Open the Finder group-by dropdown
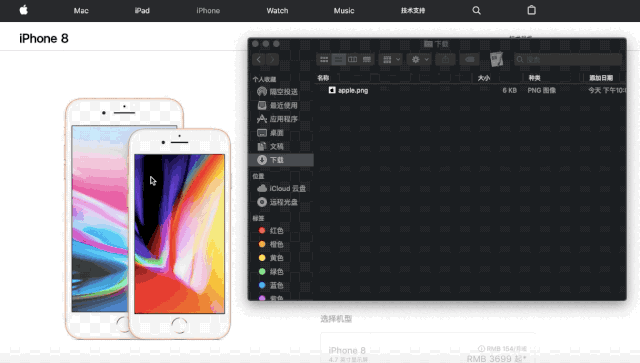 (x=391, y=60)
